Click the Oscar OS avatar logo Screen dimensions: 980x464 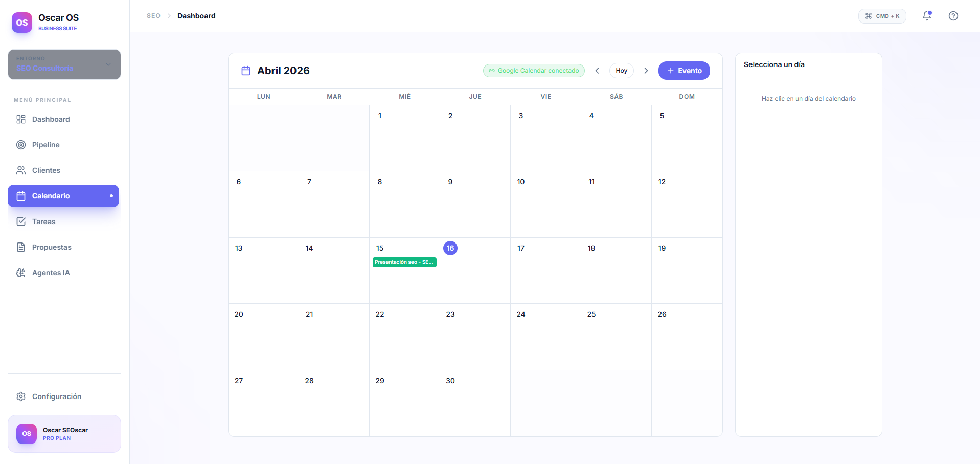21,22
